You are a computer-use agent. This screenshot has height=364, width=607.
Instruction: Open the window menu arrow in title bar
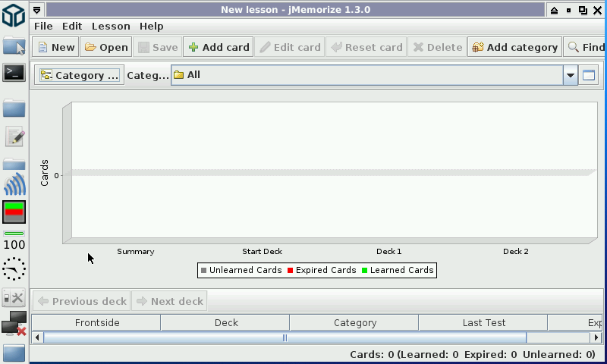click(37, 10)
